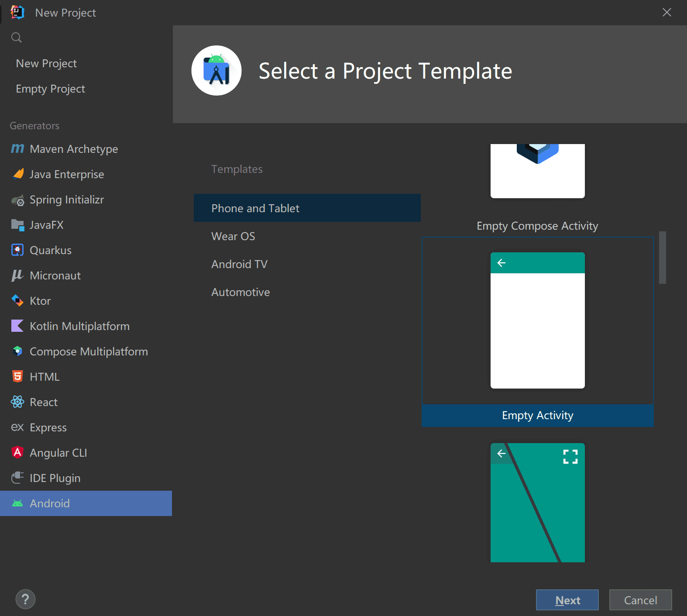The image size is (687, 616).
Task: Switch to Automotive templates
Action: [x=307, y=292]
